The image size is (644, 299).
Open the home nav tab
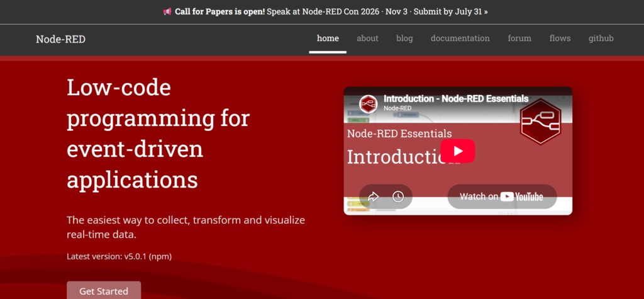[328, 38]
